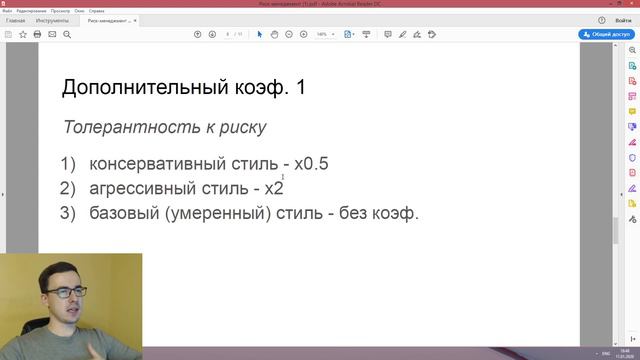Click the current page number field
The image size is (640, 360).
click(x=227, y=34)
